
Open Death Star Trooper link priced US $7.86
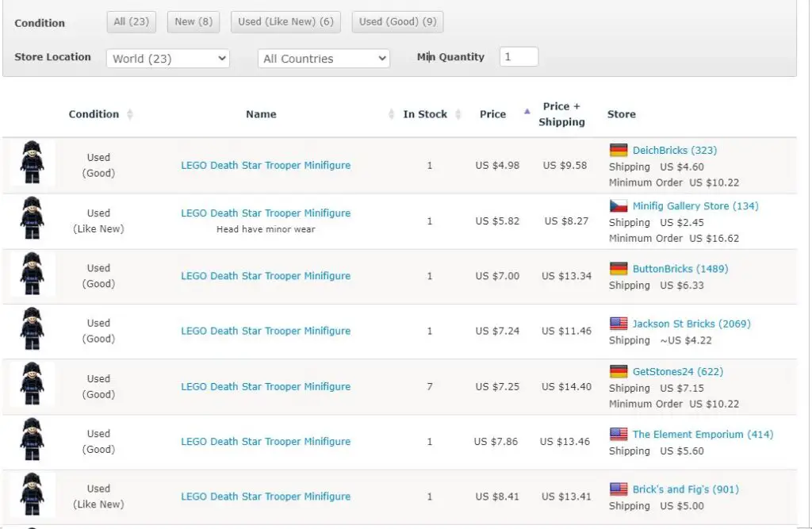pyautogui.click(x=266, y=442)
